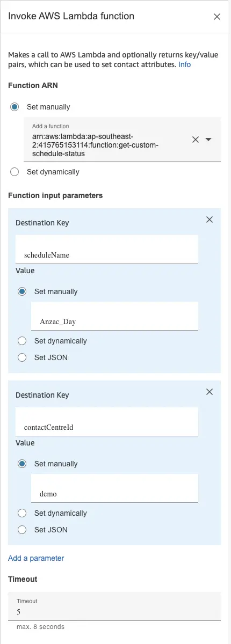Select Set manually for the contactCentreId value
This screenshot has height=644, width=231.
[x=23, y=464]
